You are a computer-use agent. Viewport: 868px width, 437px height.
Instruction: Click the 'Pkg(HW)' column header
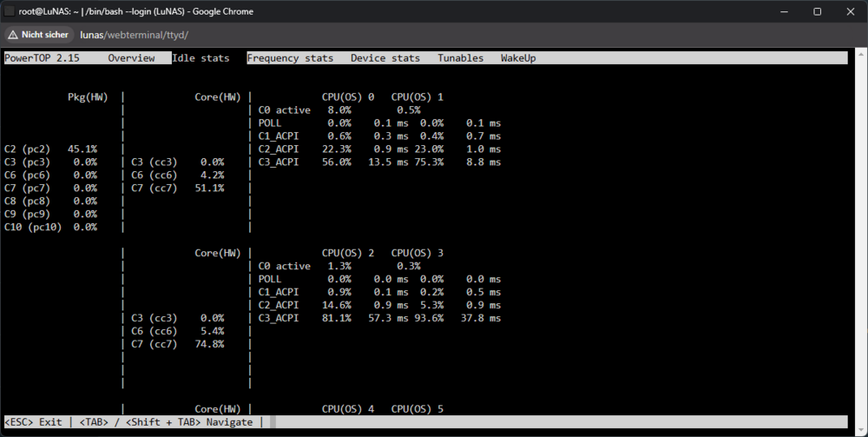(x=88, y=97)
